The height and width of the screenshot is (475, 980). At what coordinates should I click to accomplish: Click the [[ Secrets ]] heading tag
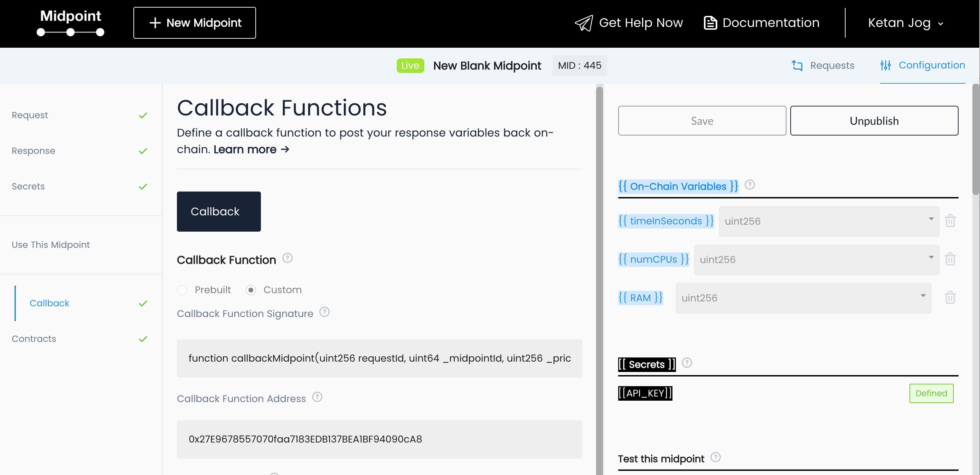pyautogui.click(x=647, y=364)
